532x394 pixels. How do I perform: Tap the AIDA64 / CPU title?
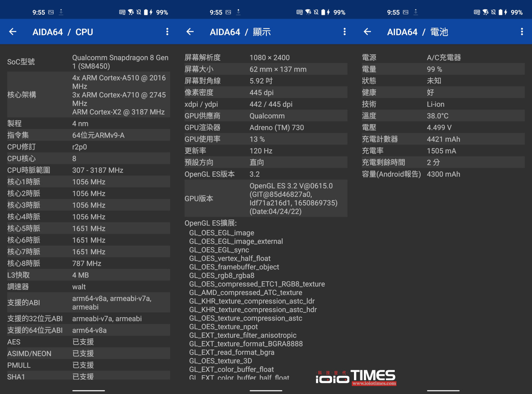point(63,32)
